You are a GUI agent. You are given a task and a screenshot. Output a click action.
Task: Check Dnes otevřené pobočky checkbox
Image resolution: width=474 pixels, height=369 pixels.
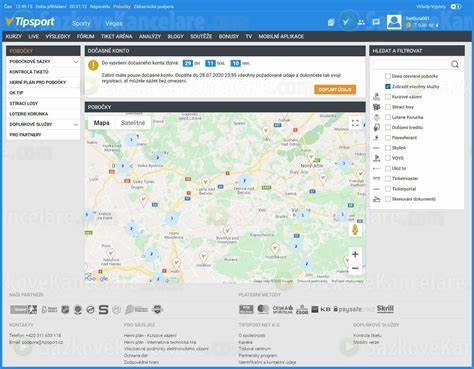[x=388, y=76]
